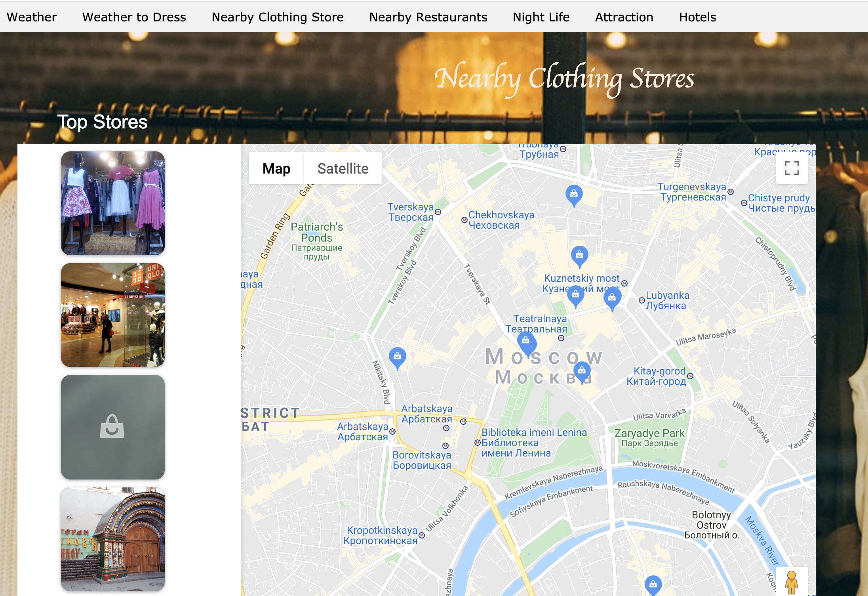
Task: Open Nearby Restaurants navigation link
Action: [x=428, y=17]
